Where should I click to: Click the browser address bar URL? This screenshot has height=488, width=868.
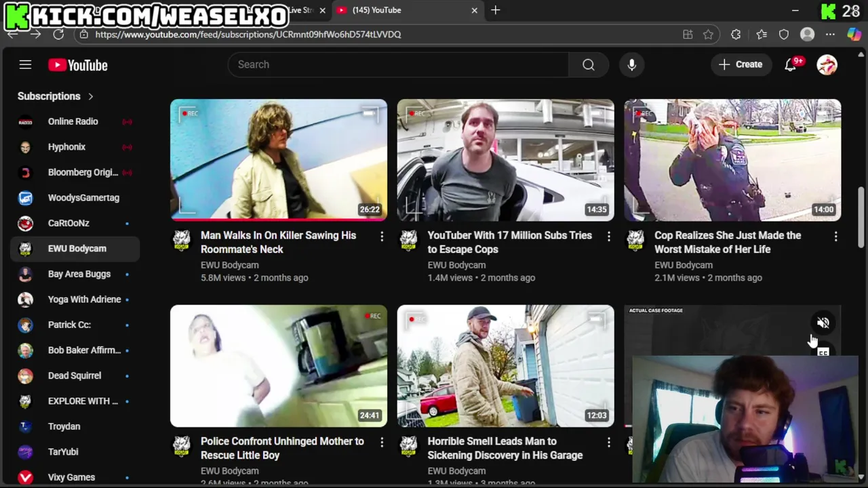pyautogui.click(x=248, y=34)
